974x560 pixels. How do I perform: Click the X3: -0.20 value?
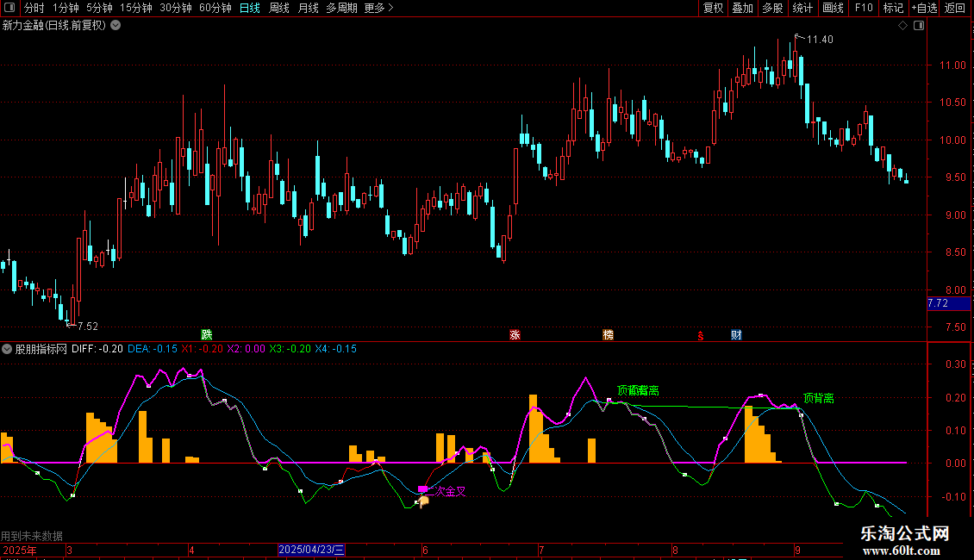coord(290,349)
